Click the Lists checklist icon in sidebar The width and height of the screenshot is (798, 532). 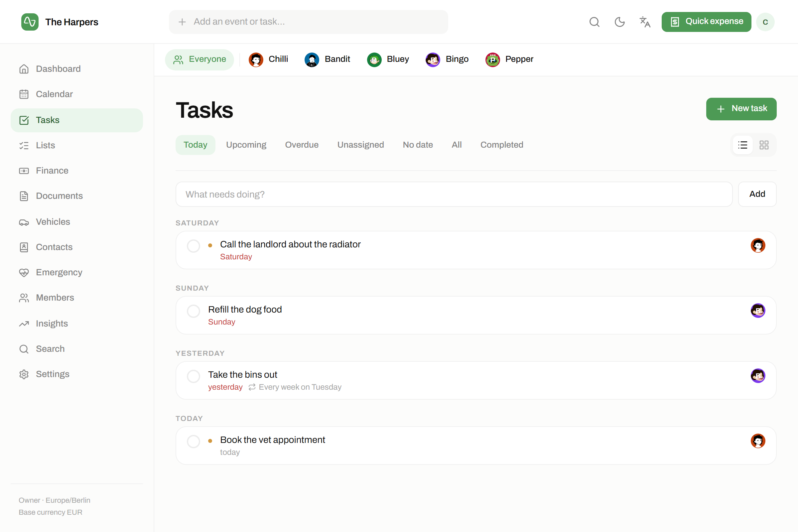pos(24,145)
